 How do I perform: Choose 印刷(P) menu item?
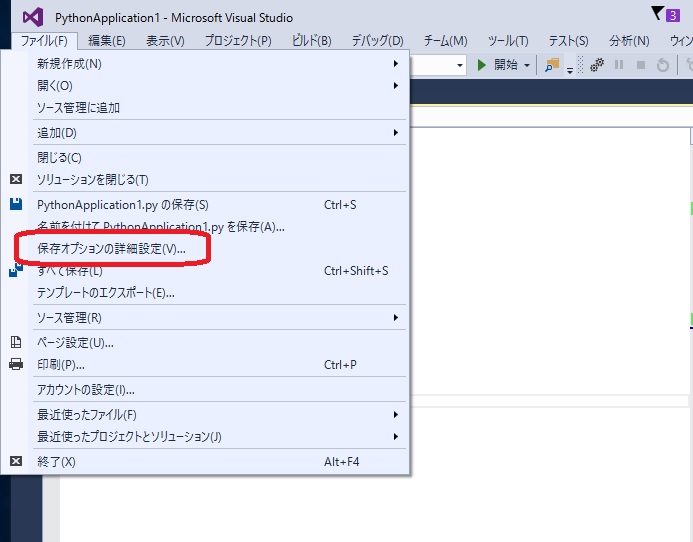point(220,365)
